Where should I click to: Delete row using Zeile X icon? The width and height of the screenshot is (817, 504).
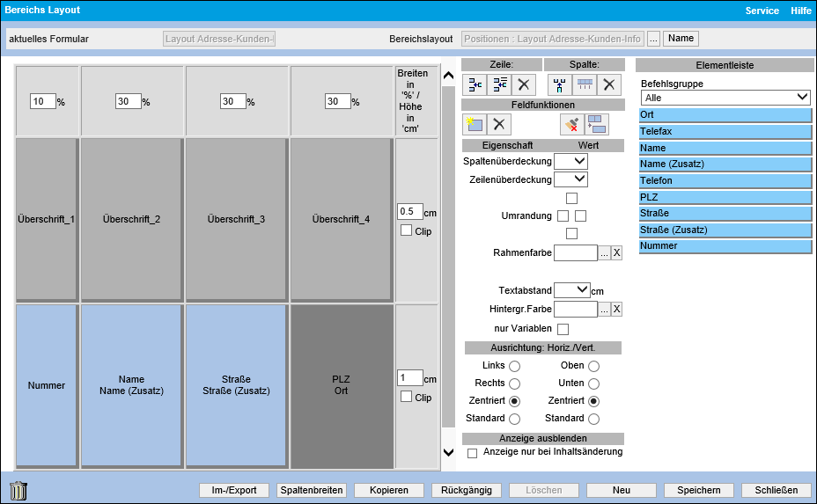pyautogui.click(x=524, y=84)
